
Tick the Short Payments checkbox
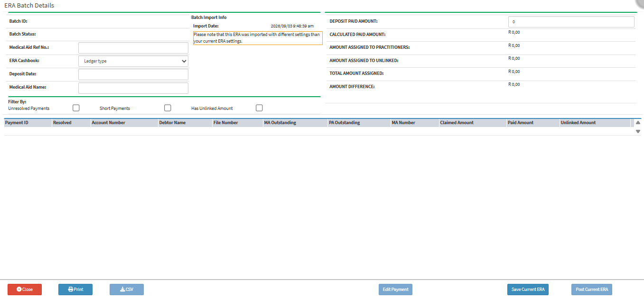[x=168, y=108]
